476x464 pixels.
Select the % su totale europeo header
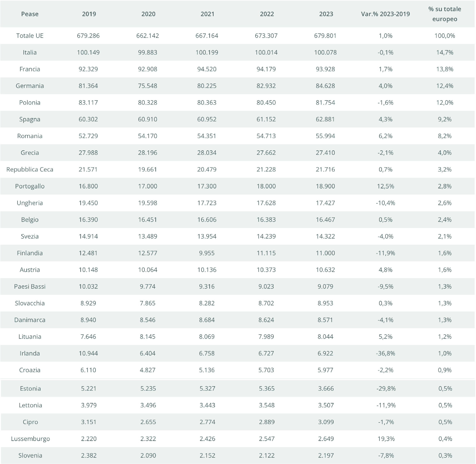[x=445, y=14]
